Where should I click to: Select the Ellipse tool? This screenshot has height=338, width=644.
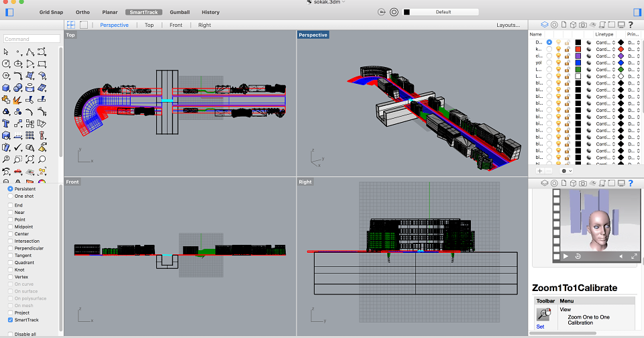pos(18,64)
